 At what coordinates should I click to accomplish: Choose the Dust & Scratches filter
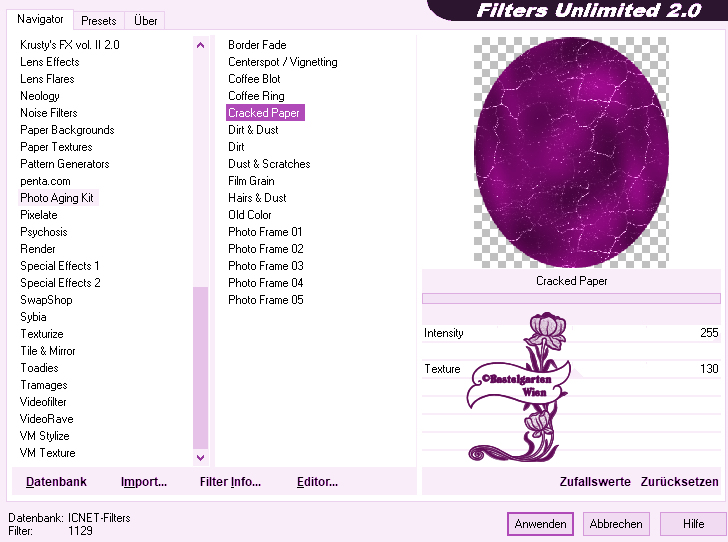[269, 164]
